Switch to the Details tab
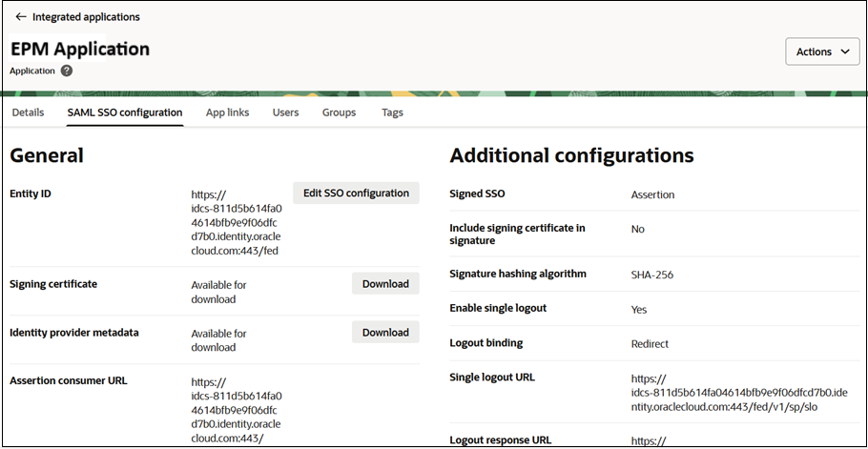 point(28,112)
